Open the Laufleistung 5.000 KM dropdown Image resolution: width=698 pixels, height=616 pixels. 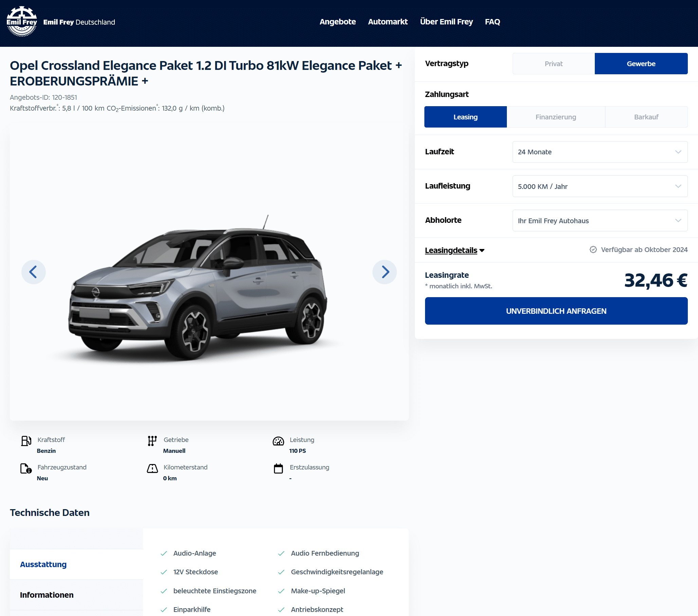600,186
